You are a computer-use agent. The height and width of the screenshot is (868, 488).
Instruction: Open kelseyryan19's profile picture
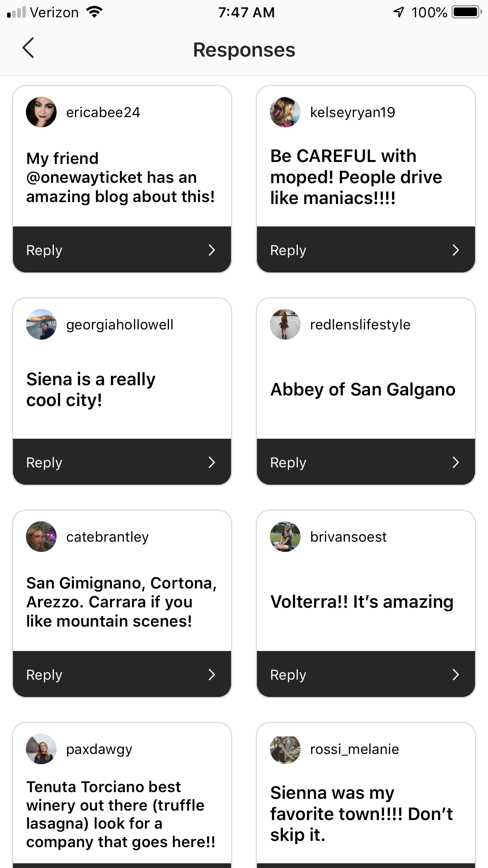[285, 112]
